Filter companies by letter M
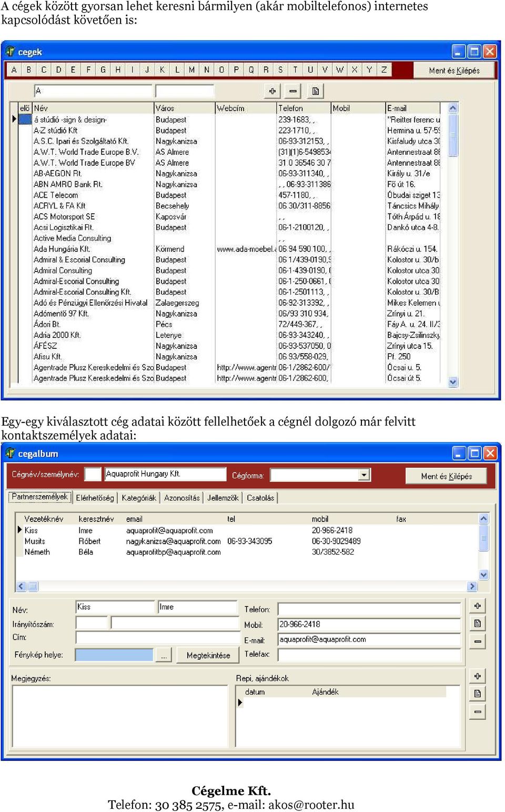 192,69
